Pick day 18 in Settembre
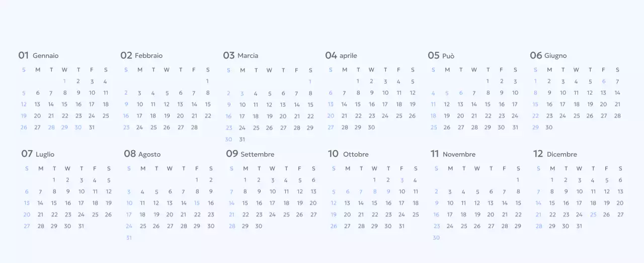Screen dimensions: 644x263 [286, 203]
